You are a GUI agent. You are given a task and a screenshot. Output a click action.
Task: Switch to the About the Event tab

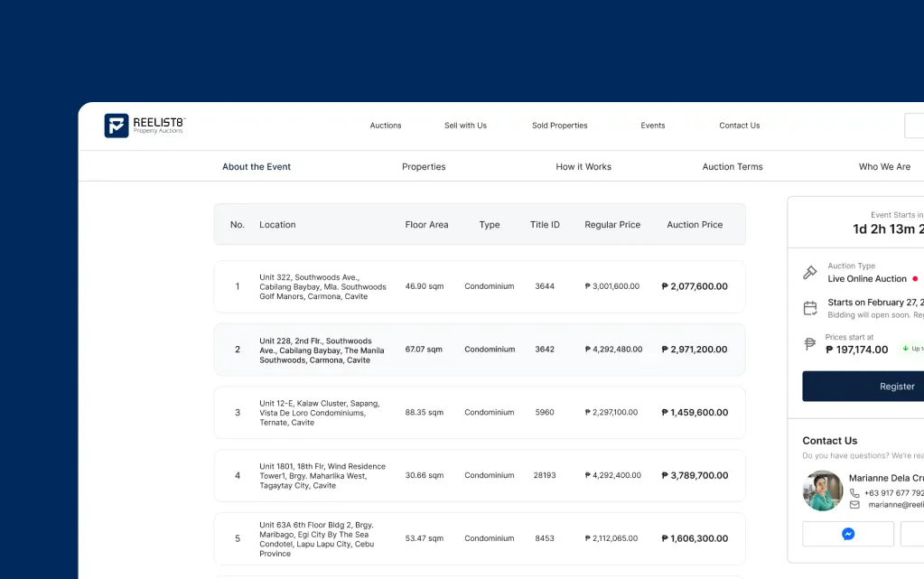point(257,167)
